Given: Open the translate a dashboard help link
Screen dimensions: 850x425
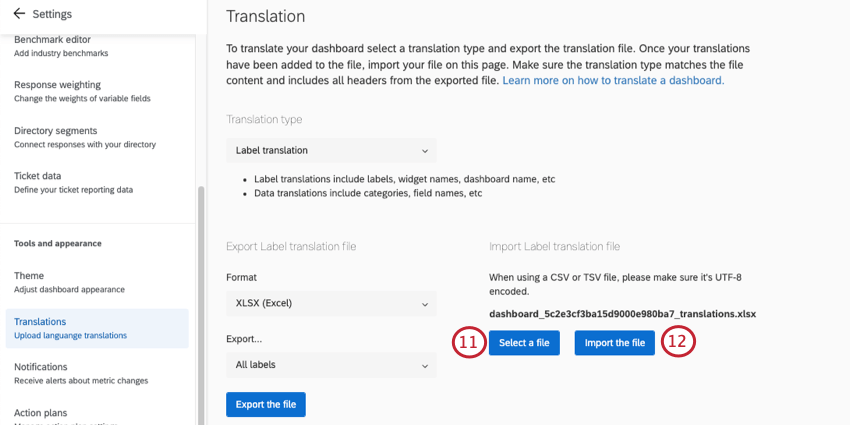Looking at the screenshot, I should tap(613, 80).
